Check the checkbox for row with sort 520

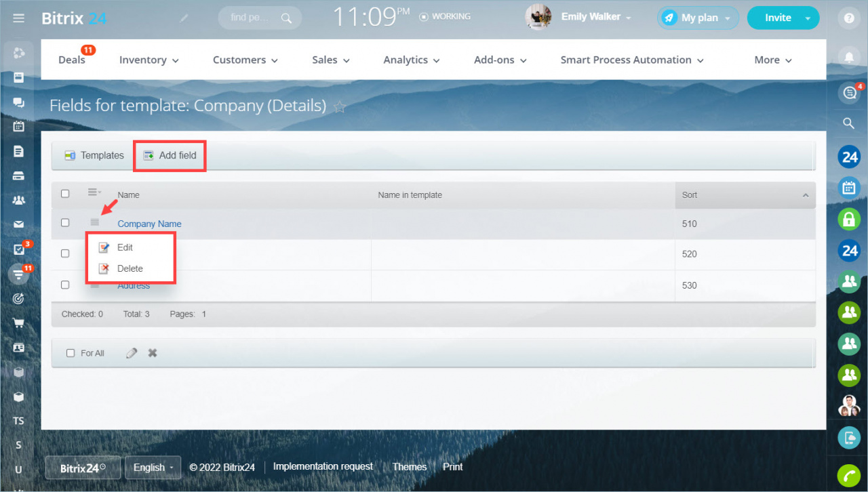(65, 253)
